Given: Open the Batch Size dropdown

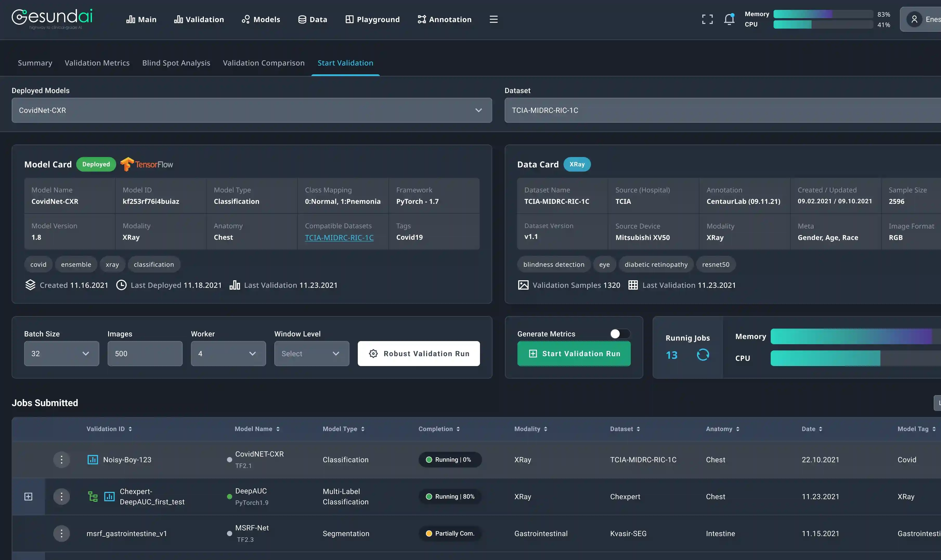Looking at the screenshot, I should coord(62,354).
